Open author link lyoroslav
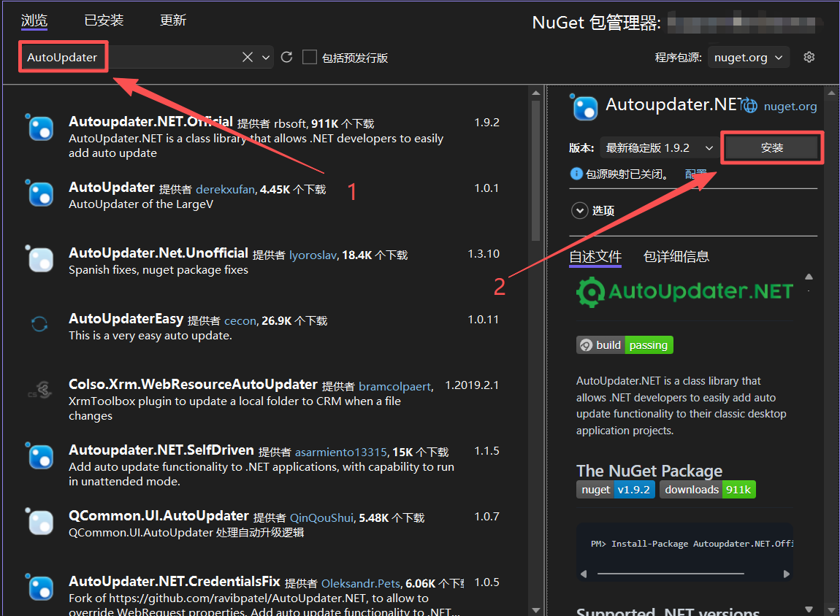 pyautogui.click(x=313, y=255)
